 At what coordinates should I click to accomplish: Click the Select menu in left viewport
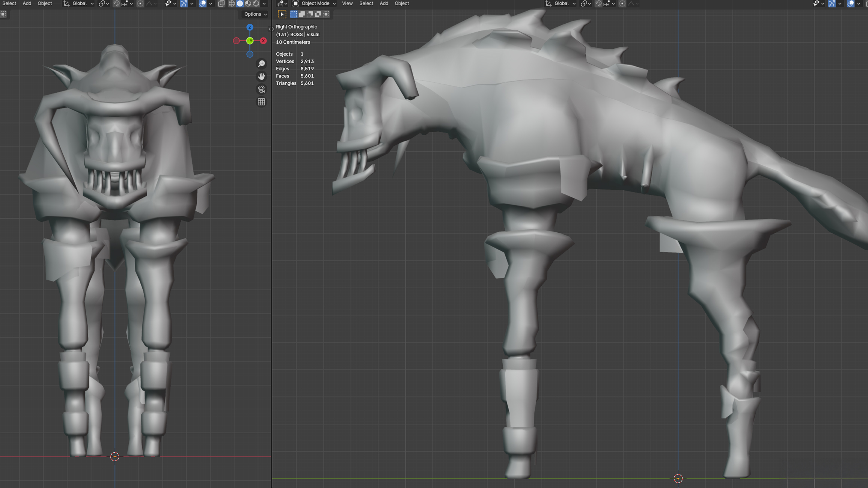click(9, 3)
